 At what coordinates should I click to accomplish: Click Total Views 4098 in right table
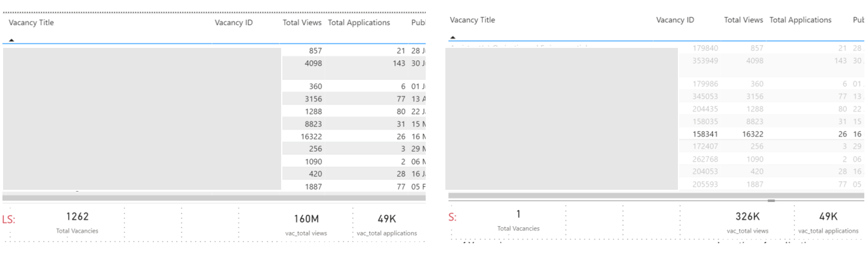(754, 61)
